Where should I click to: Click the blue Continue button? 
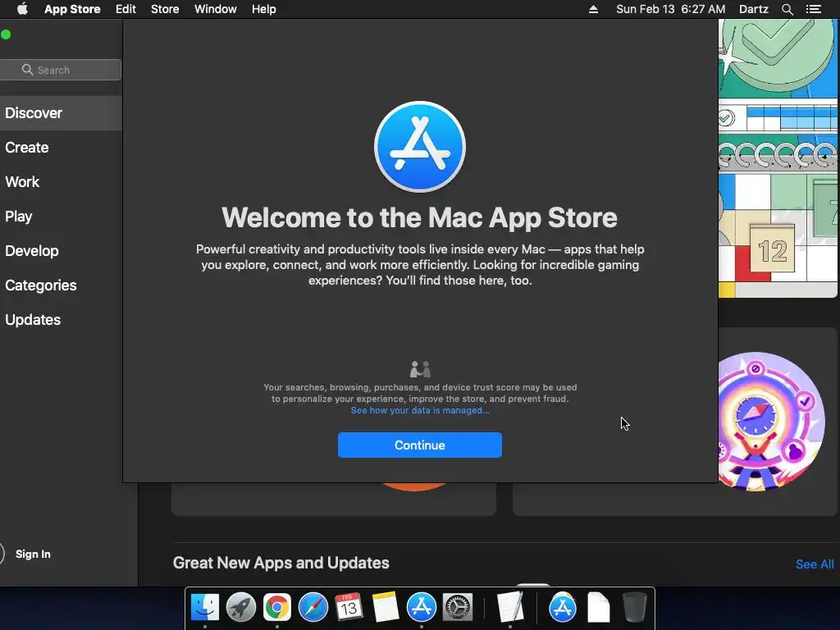pyautogui.click(x=419, y=445)
